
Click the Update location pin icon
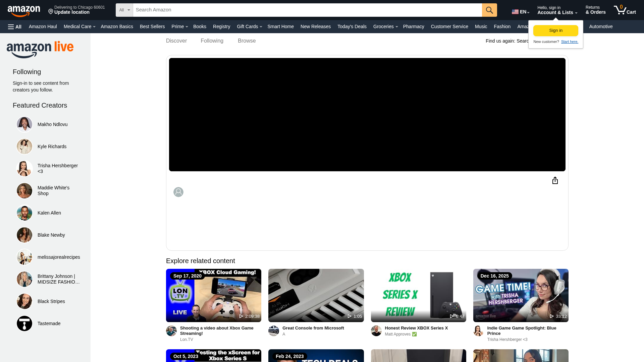[x=51, y=11]
